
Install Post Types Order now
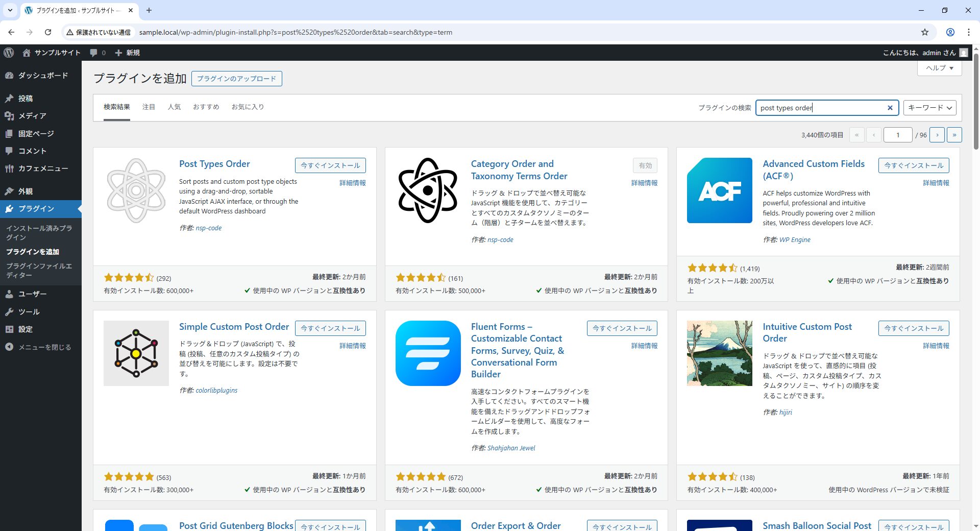click(330, 165)
